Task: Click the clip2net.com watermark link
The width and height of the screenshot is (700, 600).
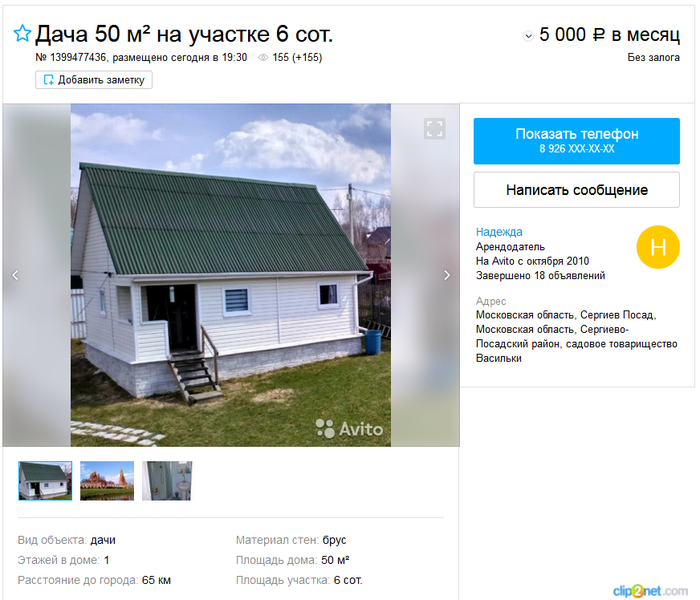Action: tap(650, 591)
